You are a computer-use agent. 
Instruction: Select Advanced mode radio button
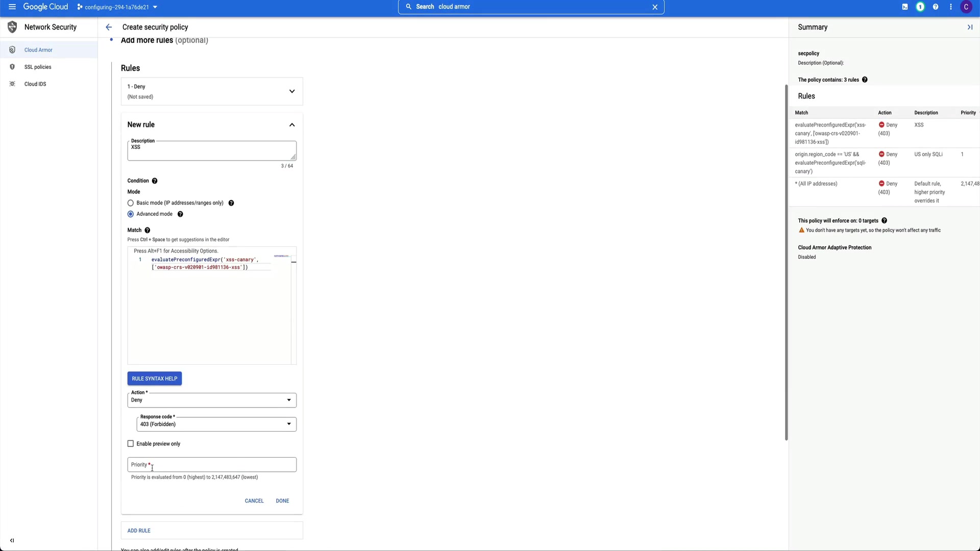[131, 214]
